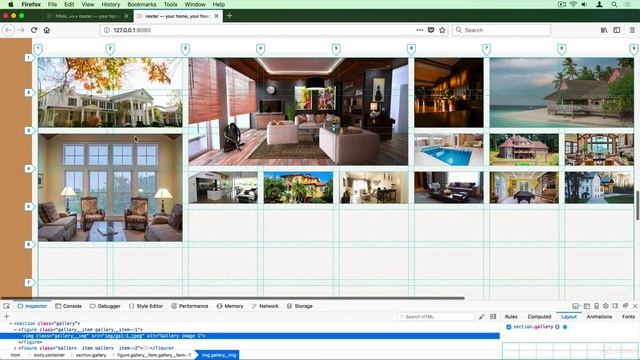Image resolution: width=640 pixels, height=360 pixels.
Task: Click the swimming pool gallery image
Action: pyautogui.click(x=449, y=150)
